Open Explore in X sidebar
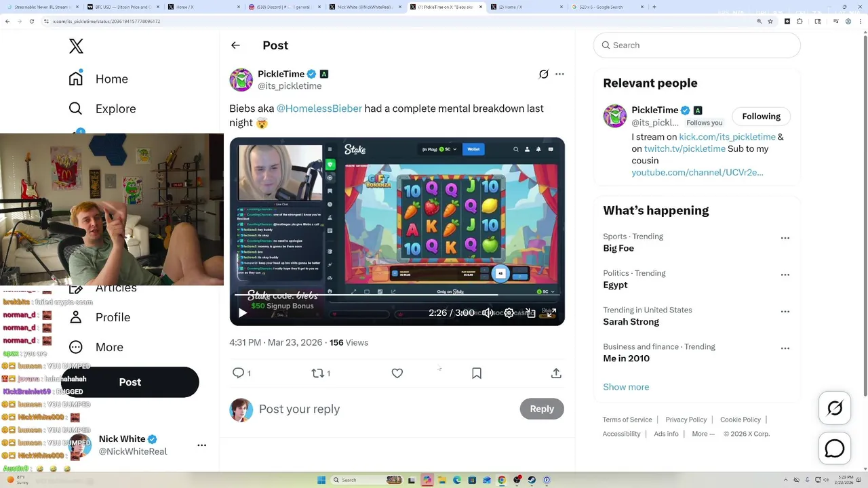 click(x=102, y=108)
